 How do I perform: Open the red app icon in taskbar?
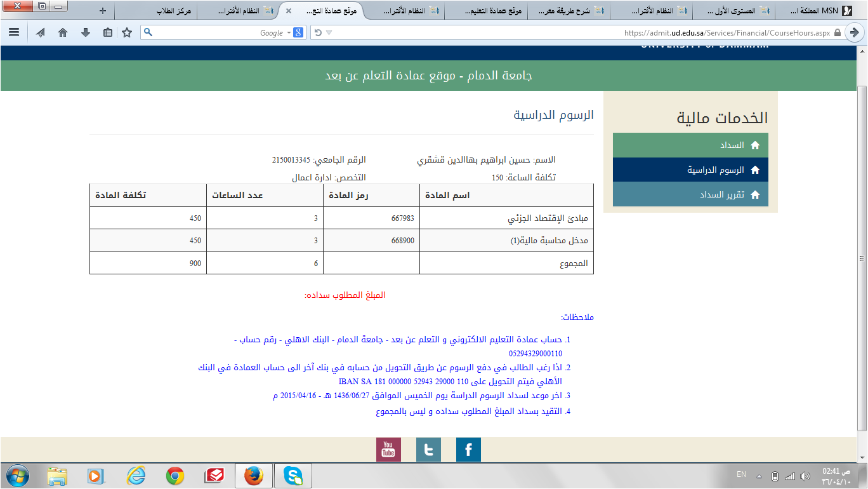point(214,476)
